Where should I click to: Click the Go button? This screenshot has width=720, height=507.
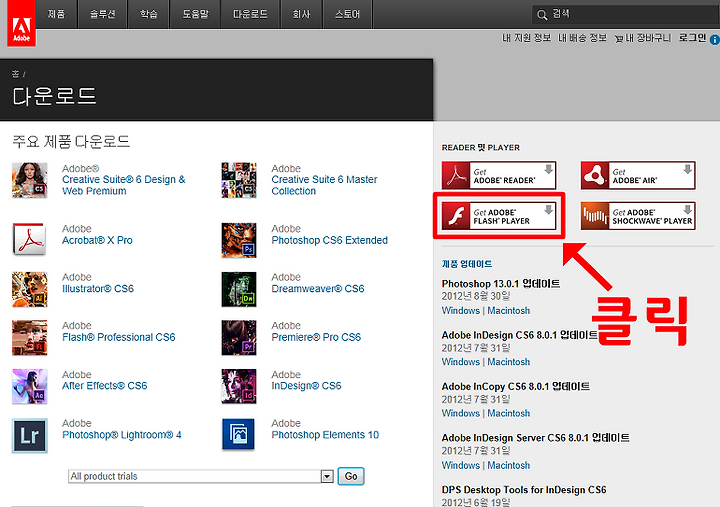point(351,476)
